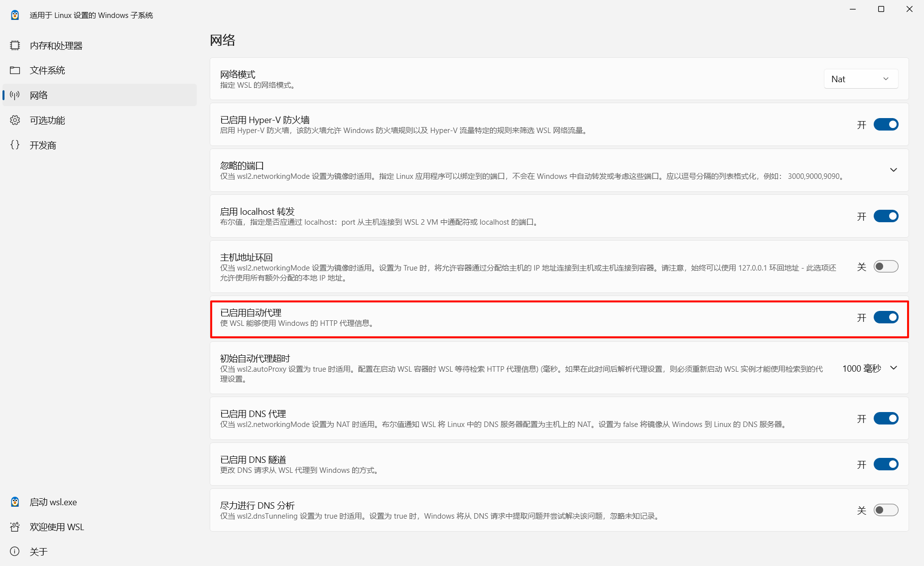Click the 尽力进行 DNS 分析 title text
The image size is (924, 566).
click(x=258, y=505)
